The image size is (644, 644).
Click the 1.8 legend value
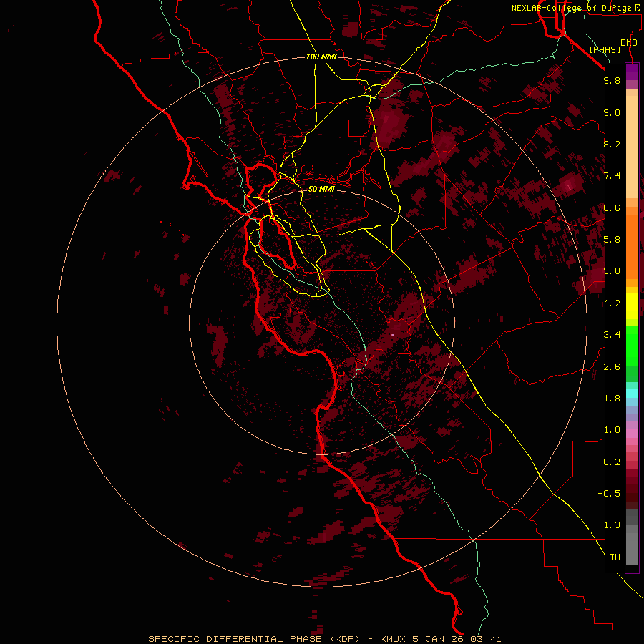tap(612, 399)
